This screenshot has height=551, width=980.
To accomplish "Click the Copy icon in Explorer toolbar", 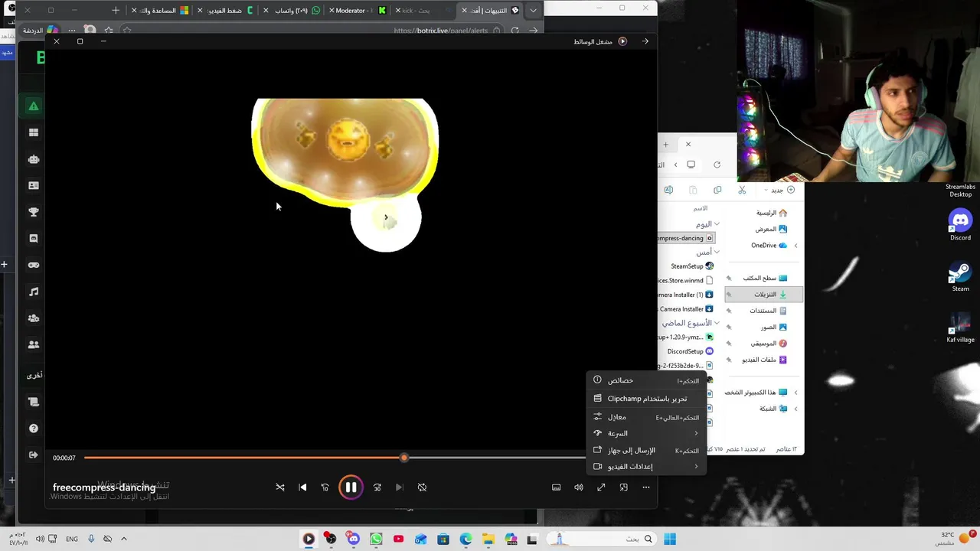I will [717, 190].
